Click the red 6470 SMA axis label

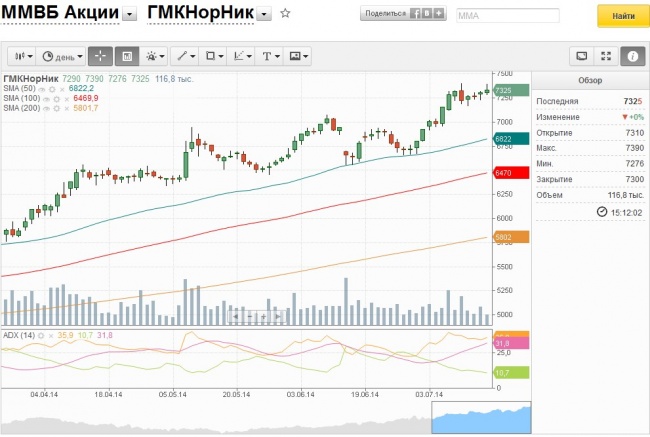click(511, 173)
